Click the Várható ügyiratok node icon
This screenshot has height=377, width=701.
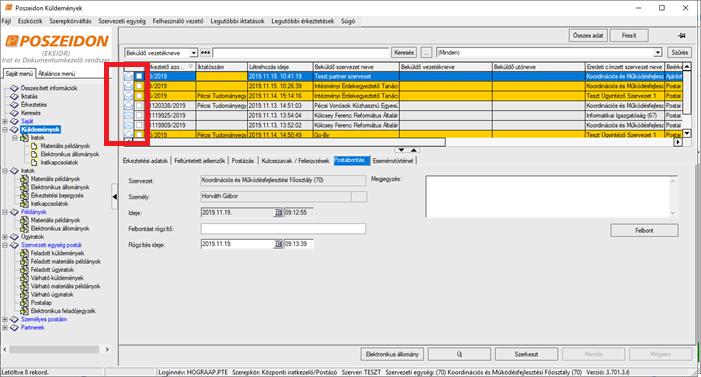coord(24,294)
